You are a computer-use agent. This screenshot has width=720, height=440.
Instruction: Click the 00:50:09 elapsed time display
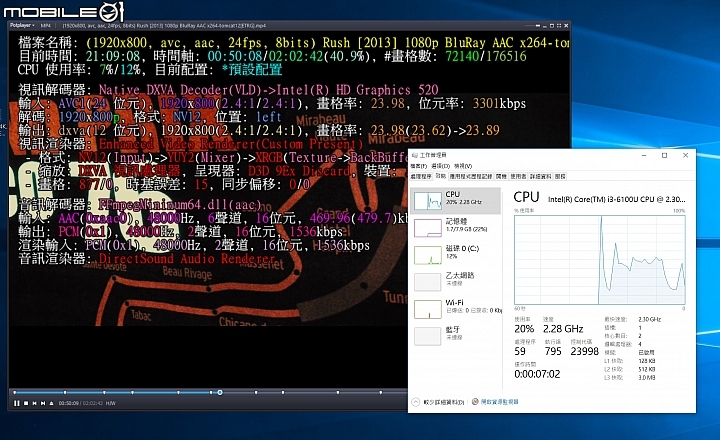pyautogui.click(x=68, y=403)
